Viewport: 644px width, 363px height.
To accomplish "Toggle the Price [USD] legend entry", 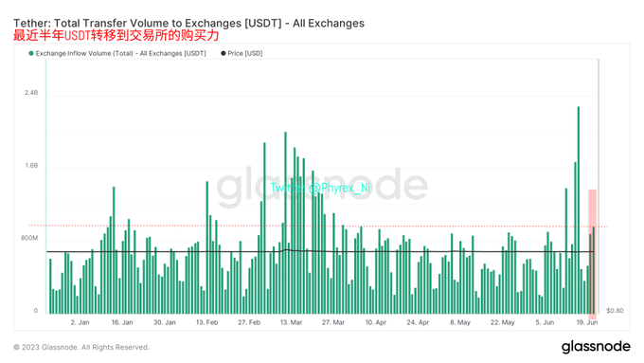I will coord(241,53).
